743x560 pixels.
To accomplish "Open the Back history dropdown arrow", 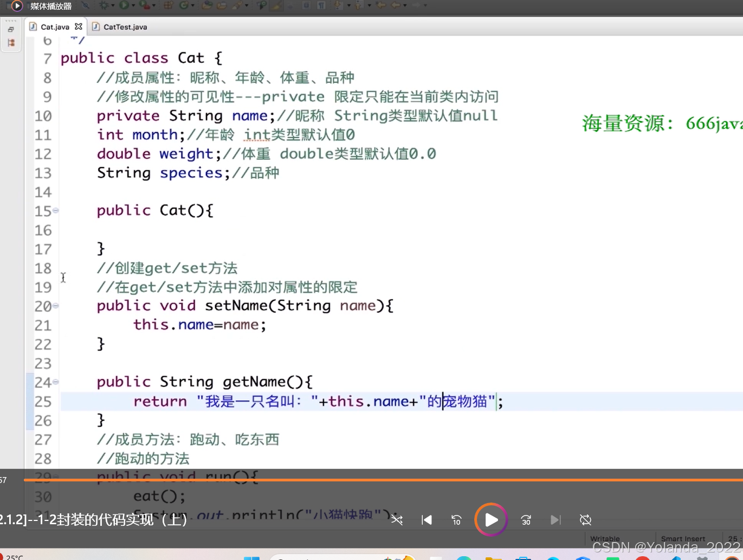I will click(x=405, y=5).
